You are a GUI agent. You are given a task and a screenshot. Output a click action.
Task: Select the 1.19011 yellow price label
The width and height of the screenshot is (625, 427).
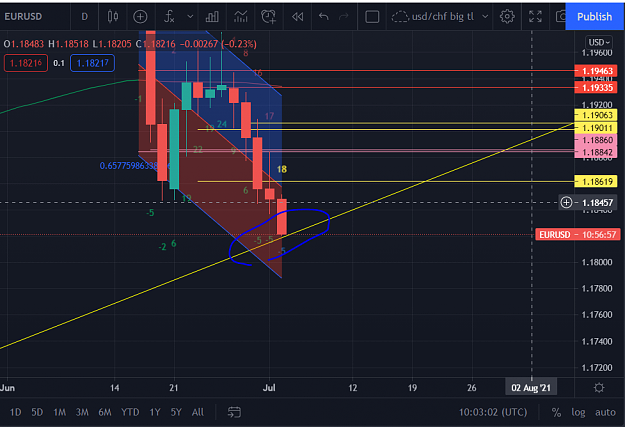point(596,128)
